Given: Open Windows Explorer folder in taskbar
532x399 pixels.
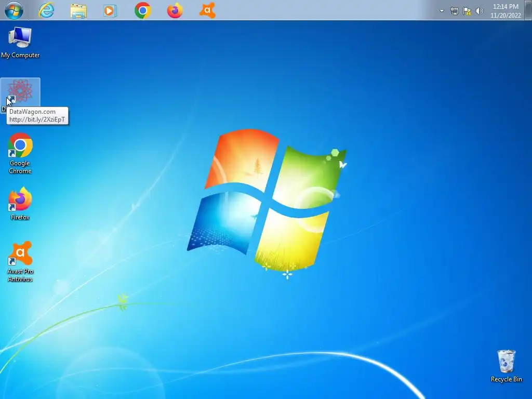Looking at the screenshot, I should pyautogui.click(x=78, y=11).
